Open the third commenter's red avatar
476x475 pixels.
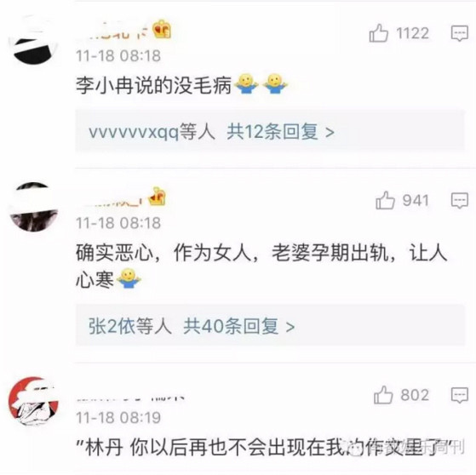(33, 401)
